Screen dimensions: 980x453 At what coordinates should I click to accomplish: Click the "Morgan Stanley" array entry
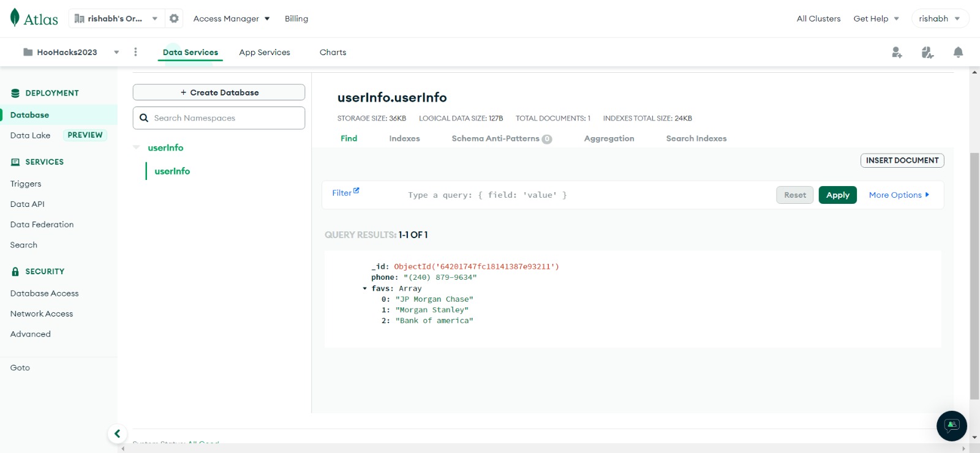coord(432,310)
